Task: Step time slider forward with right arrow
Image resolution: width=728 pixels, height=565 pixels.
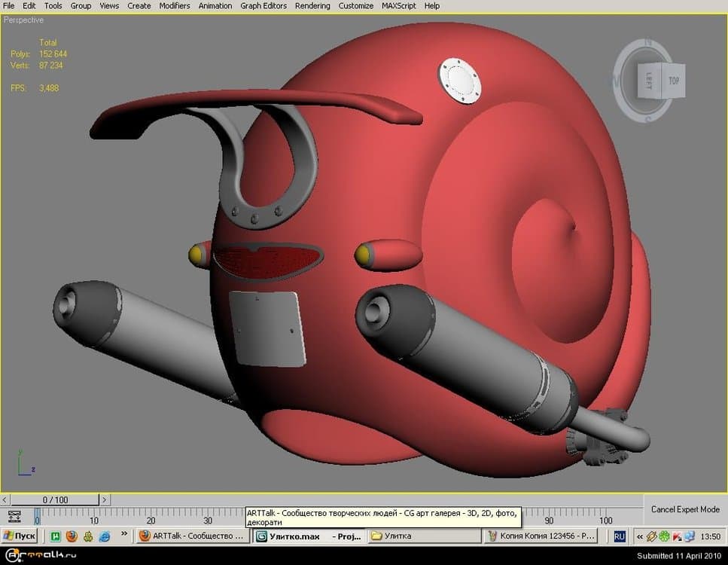Action: point(104,499)
